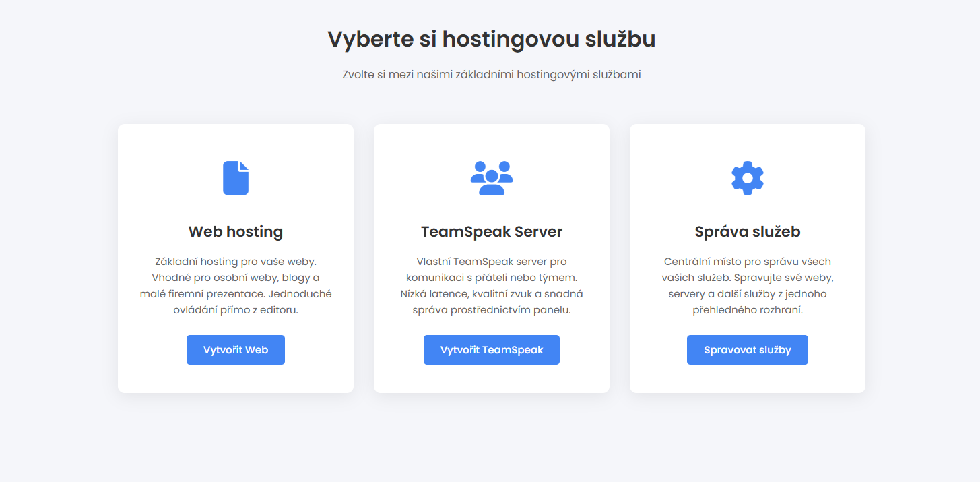Select the TeamSpeak Server card title
The width and height of the screenshot is (980, 482).
pos(492,231)
